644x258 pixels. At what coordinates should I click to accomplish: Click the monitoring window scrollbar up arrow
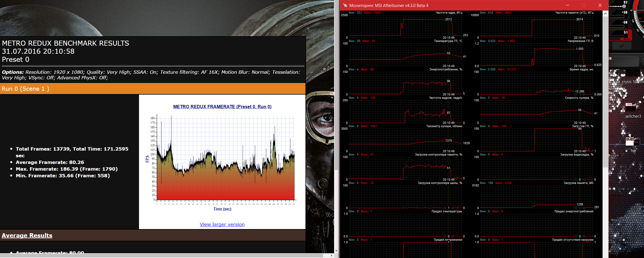pos(605,13)
